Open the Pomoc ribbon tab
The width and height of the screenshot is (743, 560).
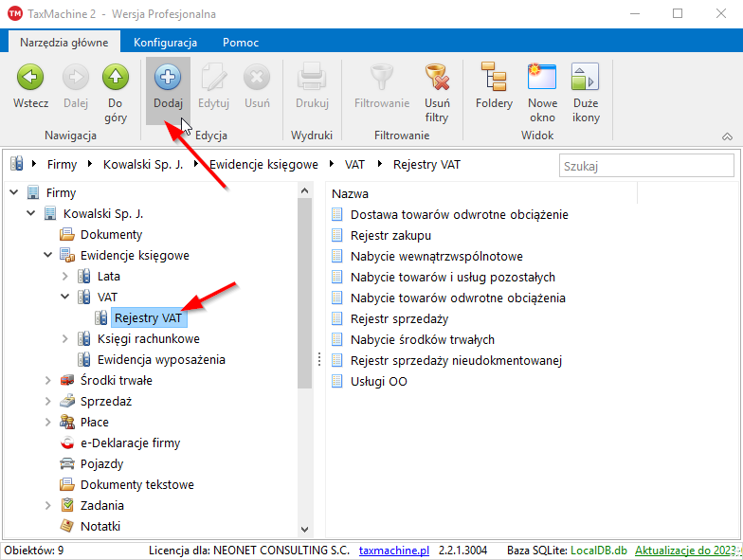click(241, 43)
